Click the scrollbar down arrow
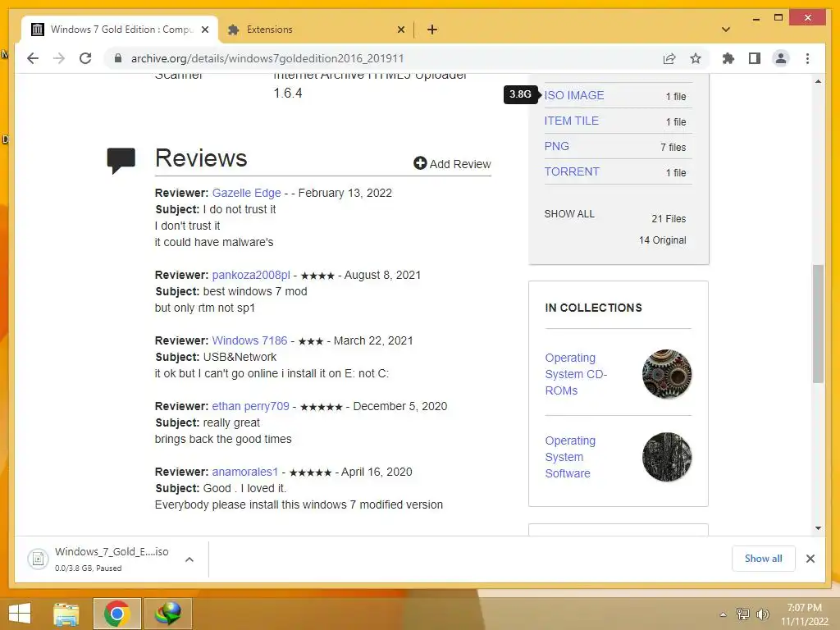 (818, 527)
